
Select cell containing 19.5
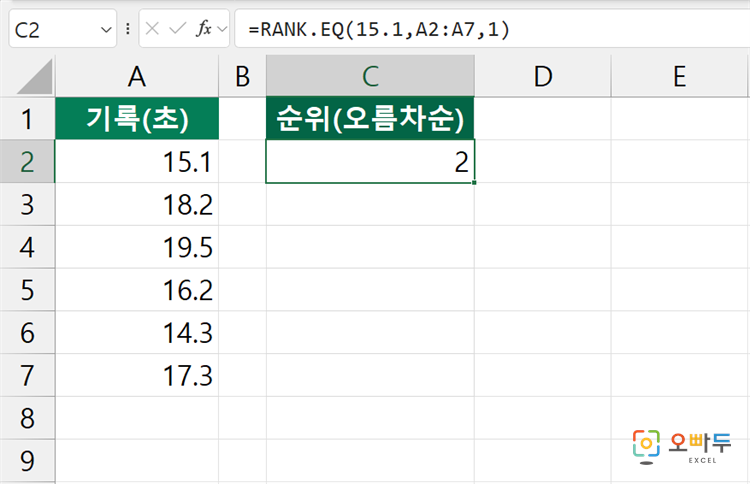click(137, 247)
